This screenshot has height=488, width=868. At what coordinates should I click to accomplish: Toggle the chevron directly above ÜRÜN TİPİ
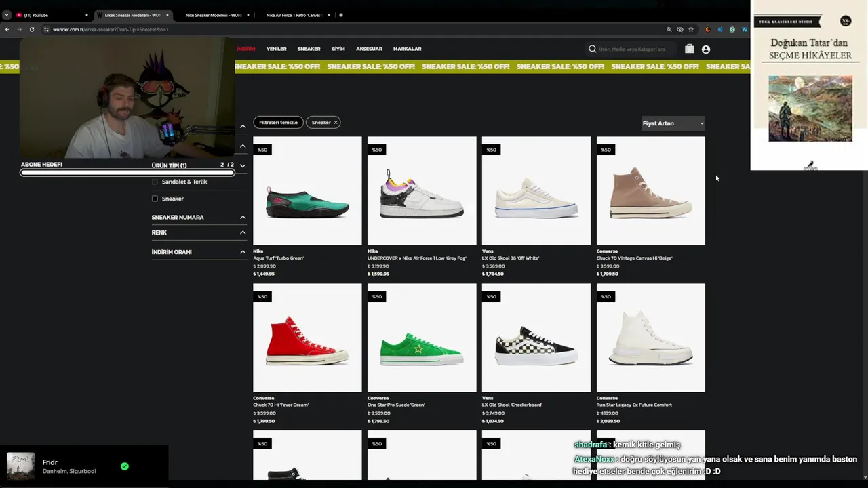click(242, 146)
